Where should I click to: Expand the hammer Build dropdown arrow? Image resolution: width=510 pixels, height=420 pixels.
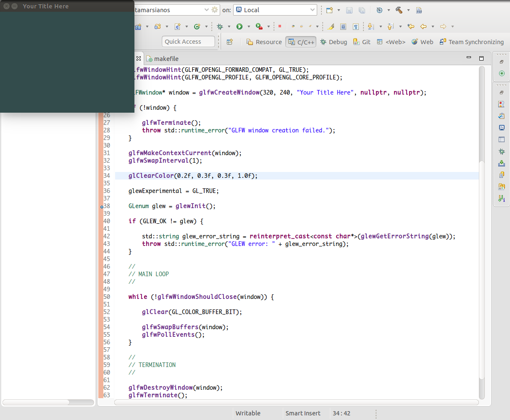tap(408, 10)
